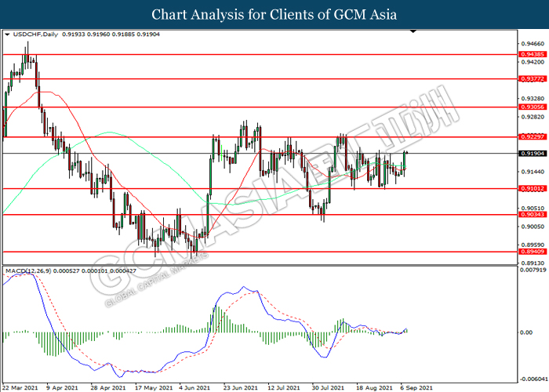Click the 0.90510 price scale value
The image size is (549, 392).
coord(533,209)
